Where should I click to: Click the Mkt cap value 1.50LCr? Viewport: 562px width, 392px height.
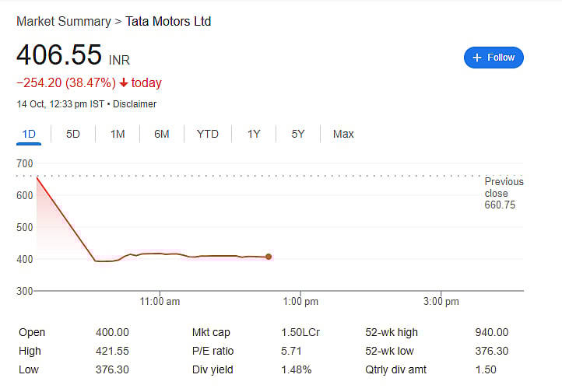pos(300,332)
